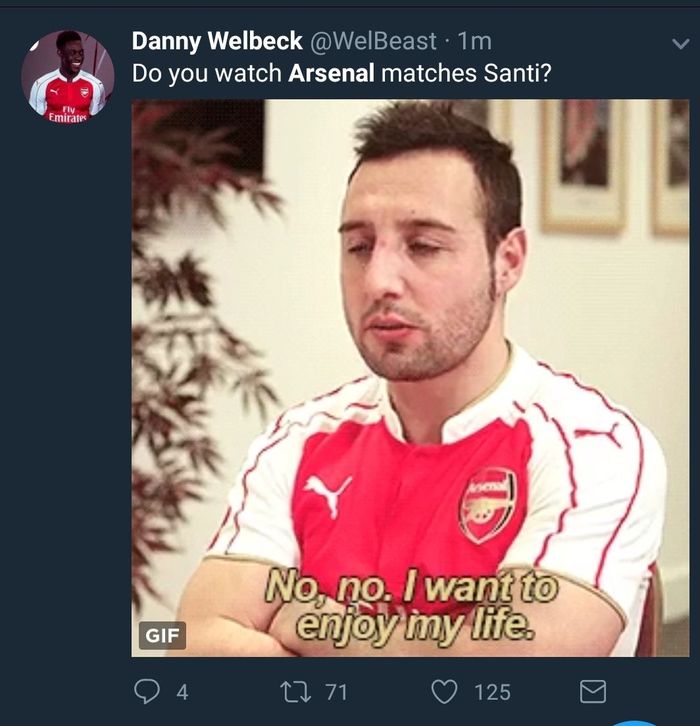Click the envelope direct message icon
The height and width of the screenshot is (726, 700).
point(593,692)
